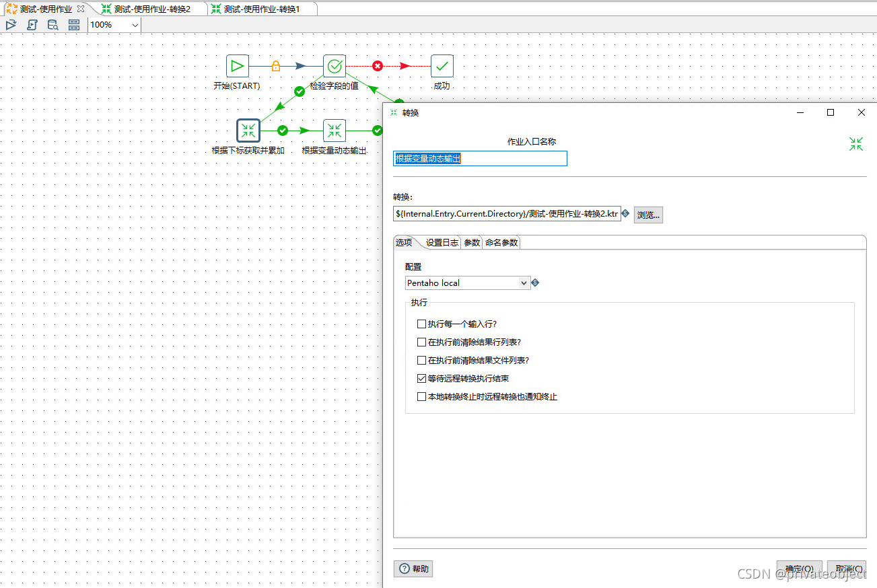Screen dimensions: 877x588
Task: Open the 命名参数 tab
Action: (501, 242)
